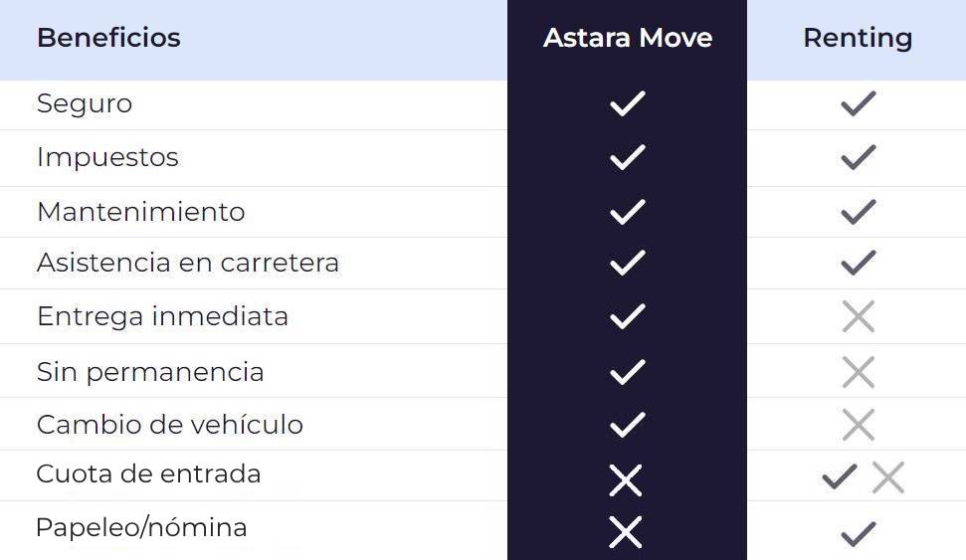Click the Astara Move X for Papeleo/nómina
This screenshot has width=966, height=560.
tap(626, 532)
